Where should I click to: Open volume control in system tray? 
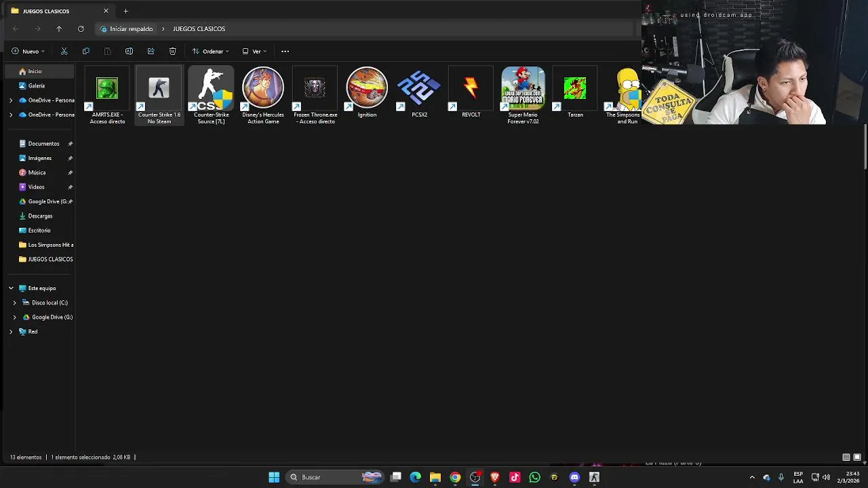[826, 477]
